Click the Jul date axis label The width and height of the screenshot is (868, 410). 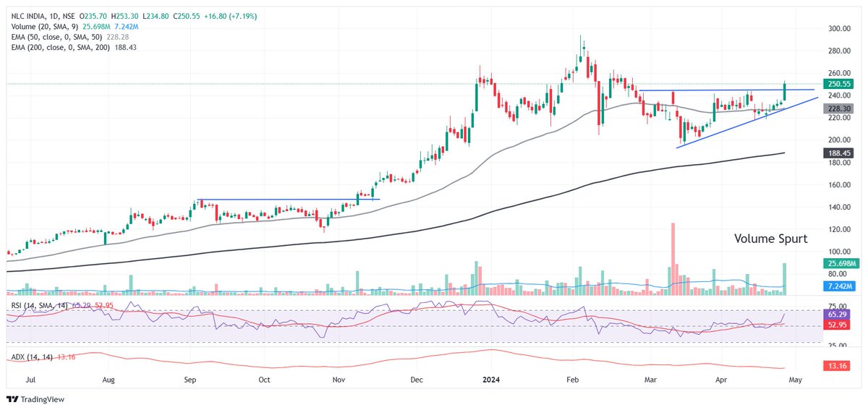[31, 380]
